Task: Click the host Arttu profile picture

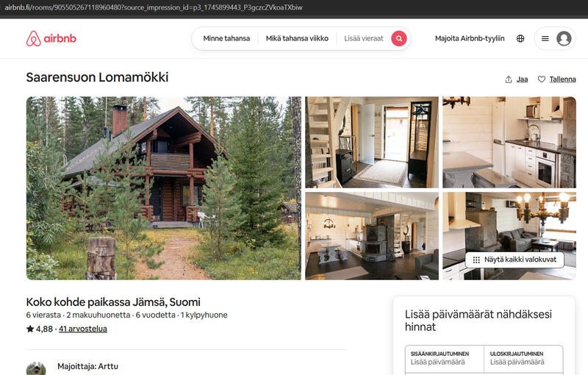Action: tap(36, 368)
